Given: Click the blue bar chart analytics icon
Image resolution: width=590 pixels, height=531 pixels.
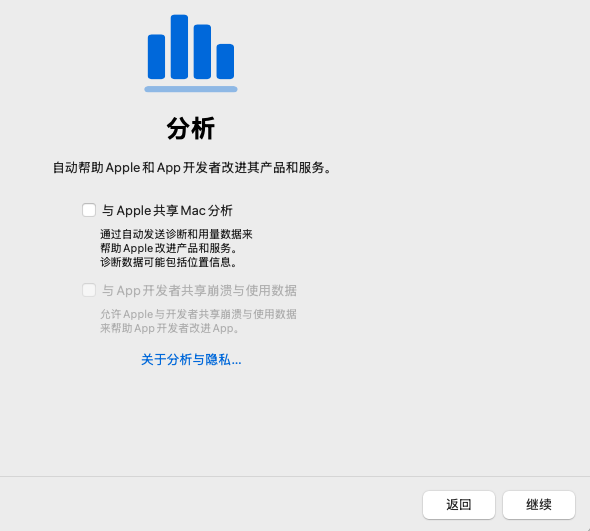Looking at the screenshot, I should point(191,53).
